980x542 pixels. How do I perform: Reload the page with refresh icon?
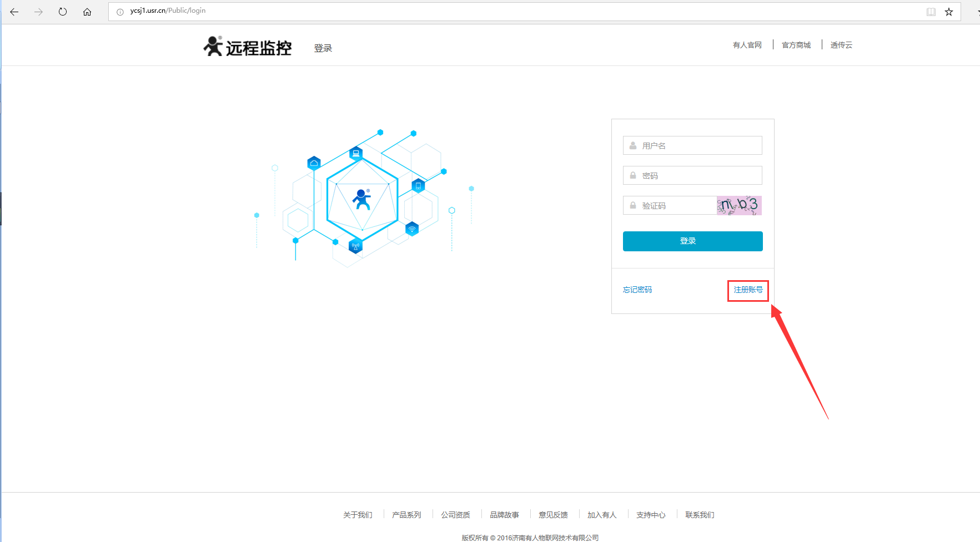click(63, 12)
